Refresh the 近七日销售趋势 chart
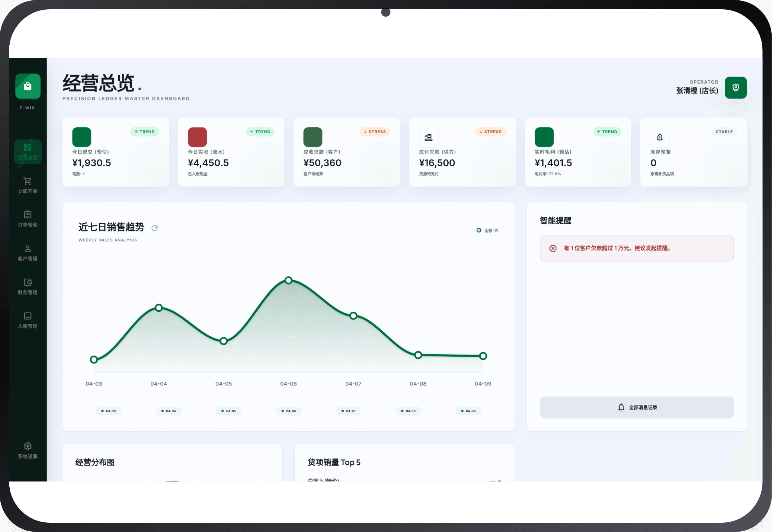Viewport: 772px width, 532px height. (x=155, y=228)
